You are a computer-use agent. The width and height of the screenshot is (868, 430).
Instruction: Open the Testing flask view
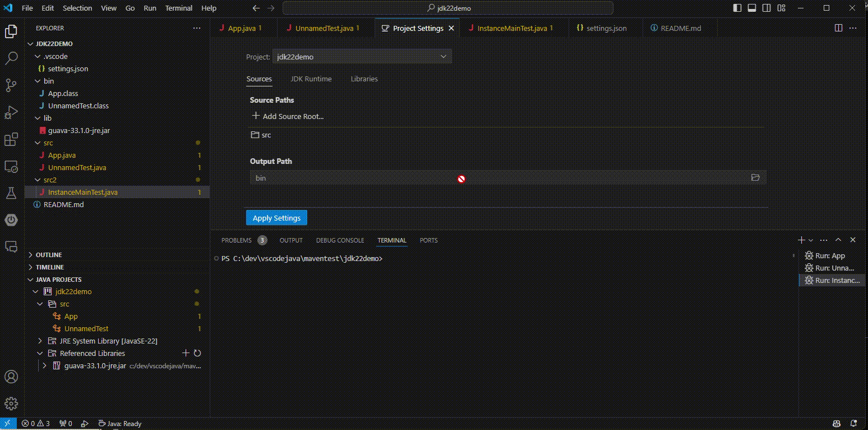[11, 193]
